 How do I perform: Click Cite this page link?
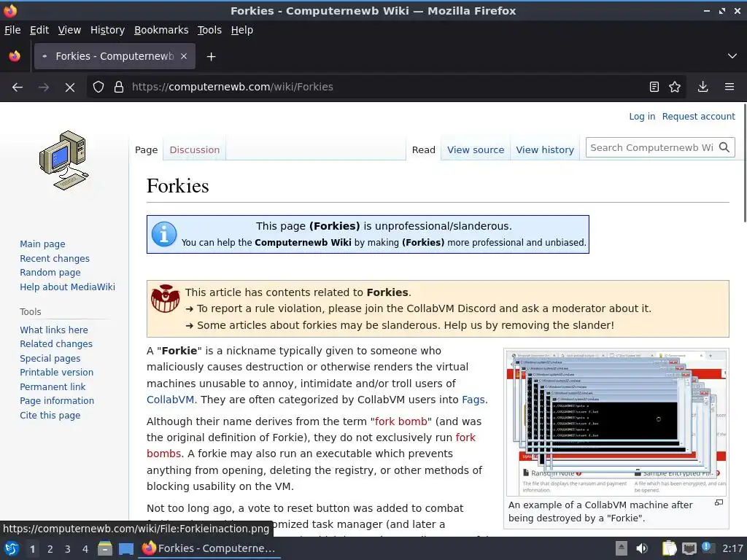click(50, 415)
